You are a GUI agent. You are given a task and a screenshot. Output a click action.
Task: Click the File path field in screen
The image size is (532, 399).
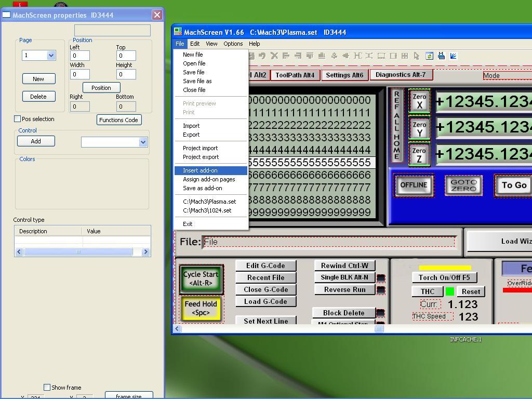[x=328, y=242]
